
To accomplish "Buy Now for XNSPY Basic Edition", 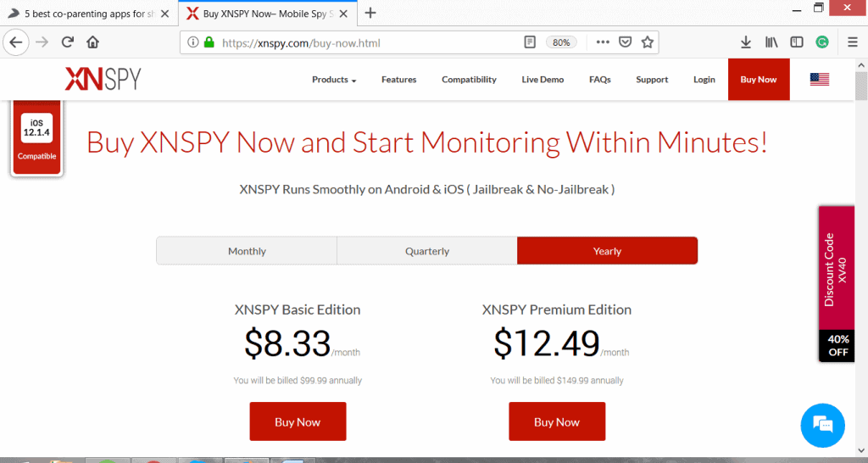I will [298, 421].
